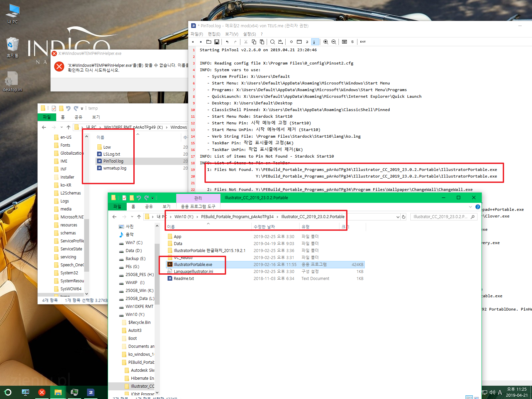The image size is (532, 399).
Task: Toggle the IME language indicator A in tray
Action: (500, 392)
